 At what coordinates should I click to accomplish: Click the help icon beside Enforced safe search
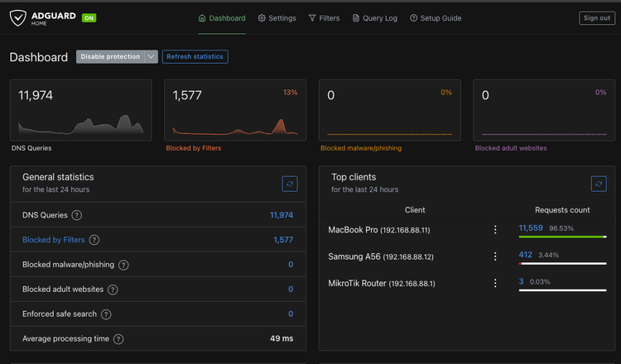(x=106, y=314)
